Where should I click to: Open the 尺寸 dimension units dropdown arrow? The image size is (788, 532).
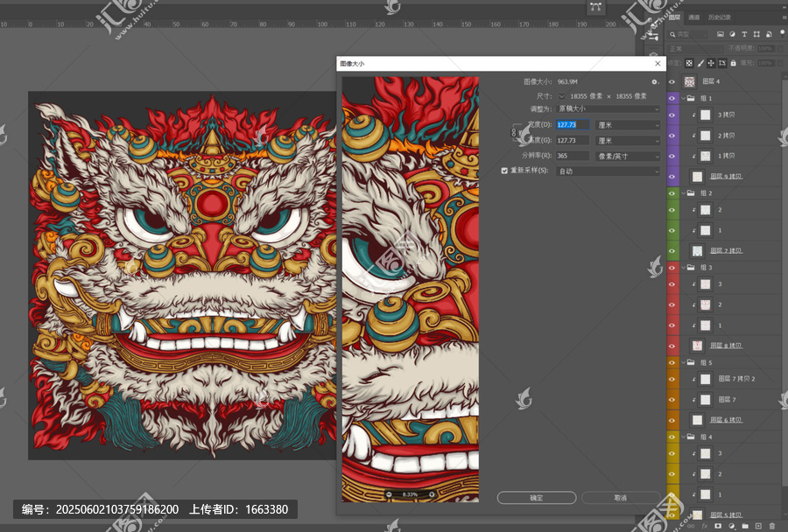[x=561, y=96]
